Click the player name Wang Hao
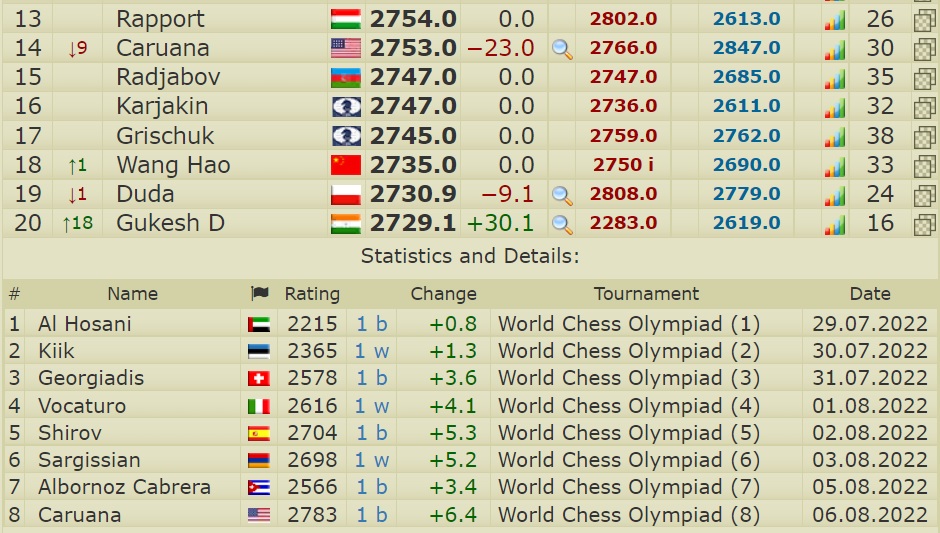The height and width of the screenshot is (533, 940). tap(173, 166)
